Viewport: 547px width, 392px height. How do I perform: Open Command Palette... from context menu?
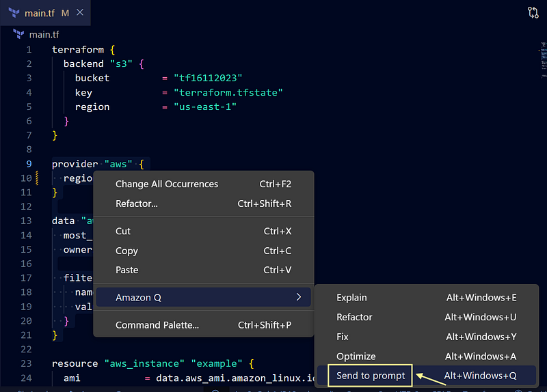203,325
